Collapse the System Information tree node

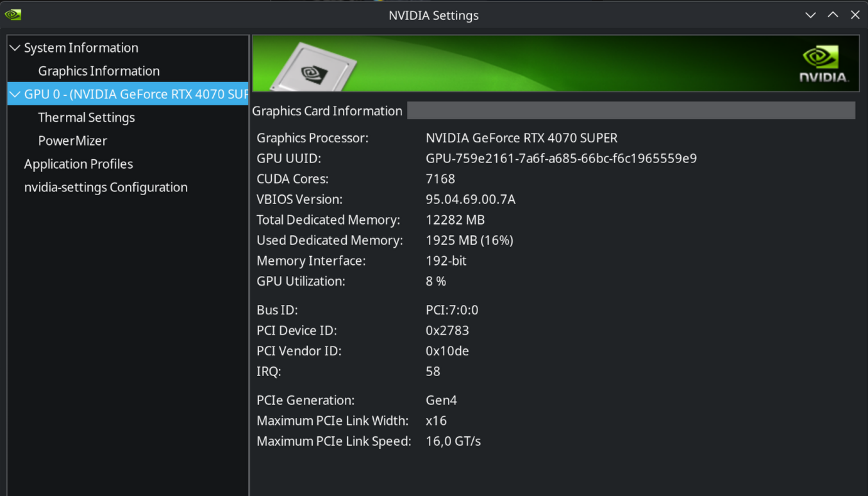[15, 48]
